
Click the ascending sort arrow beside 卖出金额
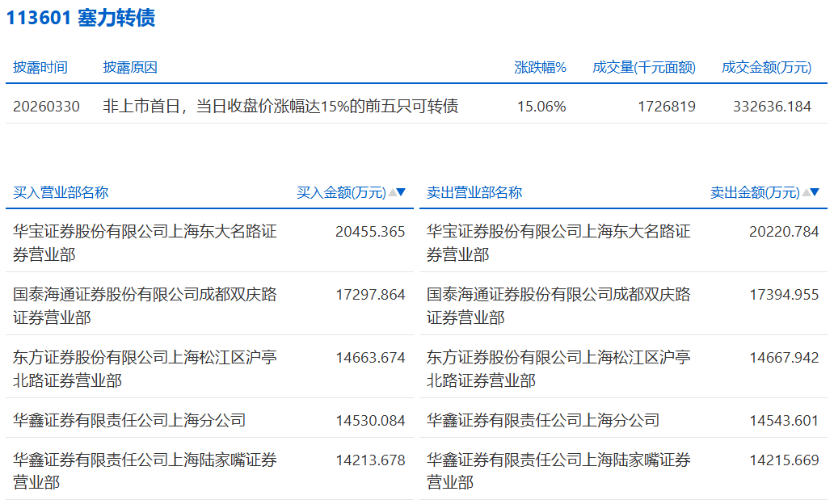806,192
